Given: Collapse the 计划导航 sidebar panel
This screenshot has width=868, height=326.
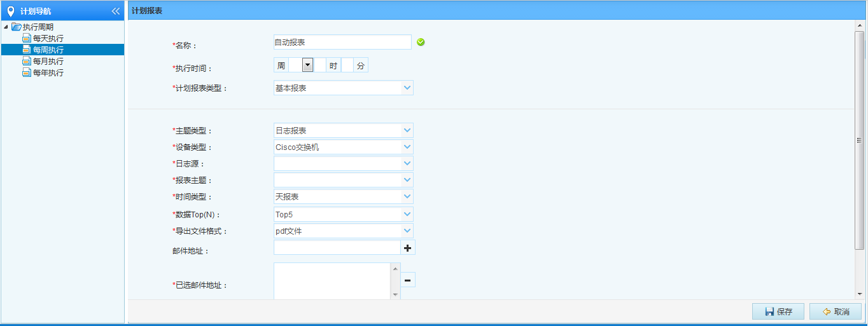Looking at the screenshot, I should pyautogui.click(x=115, y=11).
